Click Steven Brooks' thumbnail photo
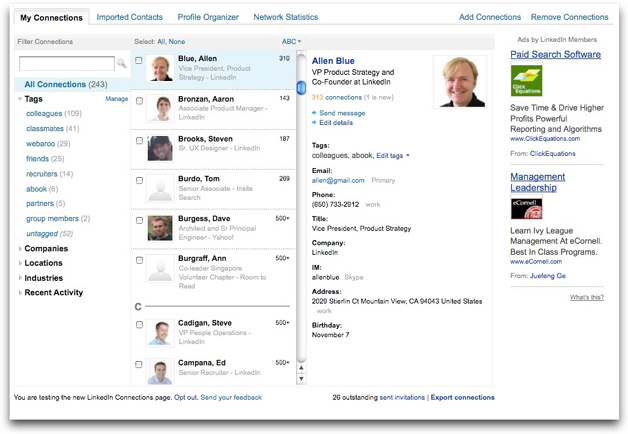Image resolution: width=628 pixels, height=434 pixels. pos(160,148)
